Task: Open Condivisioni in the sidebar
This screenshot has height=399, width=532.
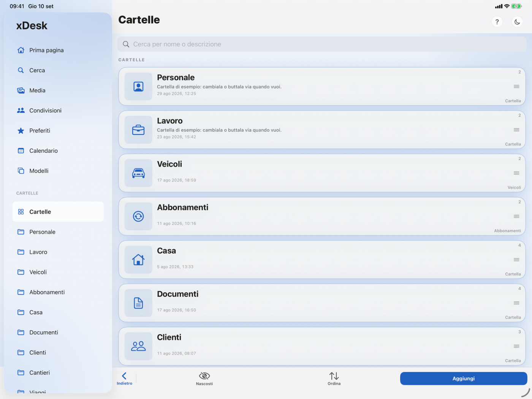Action: point(58,111)
